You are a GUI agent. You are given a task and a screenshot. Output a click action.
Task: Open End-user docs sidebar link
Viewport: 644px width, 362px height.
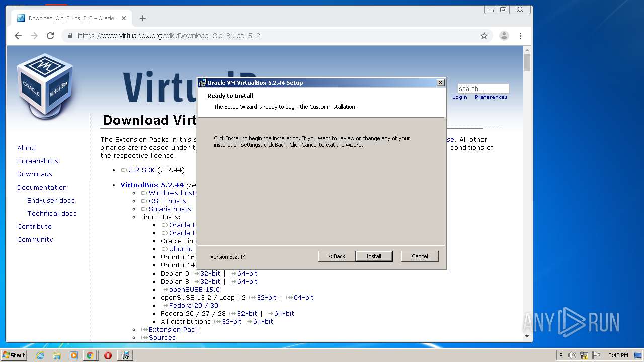(x=51, y=201)
